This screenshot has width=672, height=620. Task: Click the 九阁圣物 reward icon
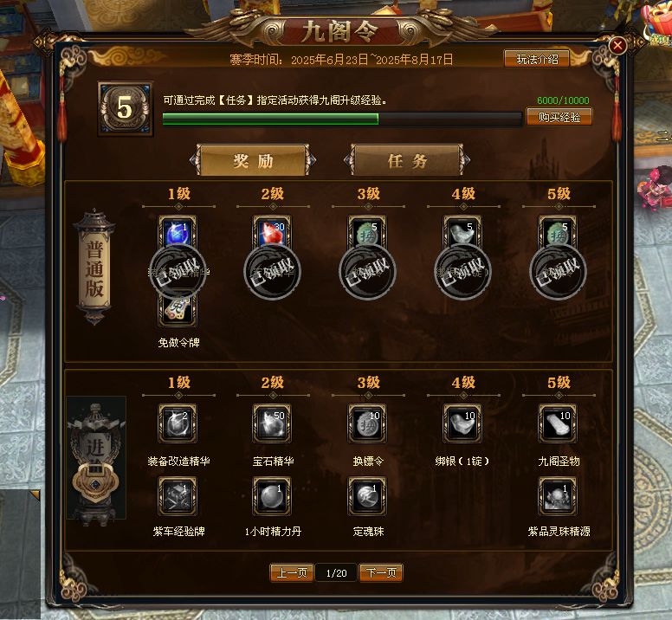(x=558, y=423)
